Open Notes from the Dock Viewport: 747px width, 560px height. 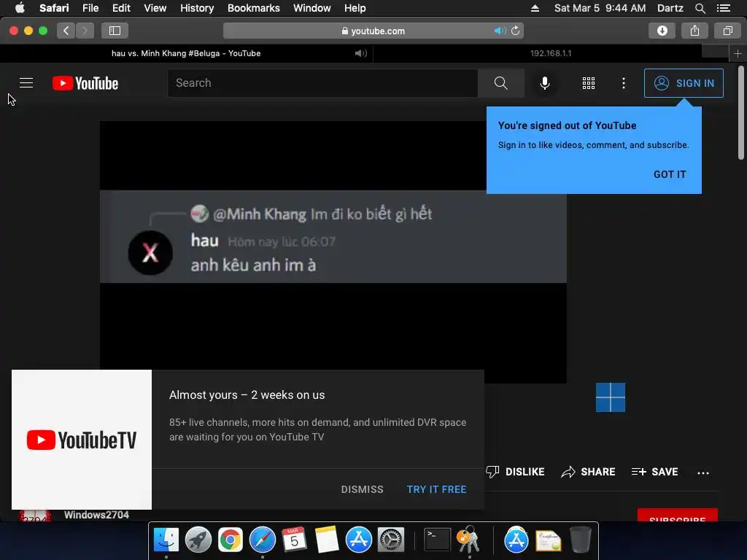[x=326, y=540]
